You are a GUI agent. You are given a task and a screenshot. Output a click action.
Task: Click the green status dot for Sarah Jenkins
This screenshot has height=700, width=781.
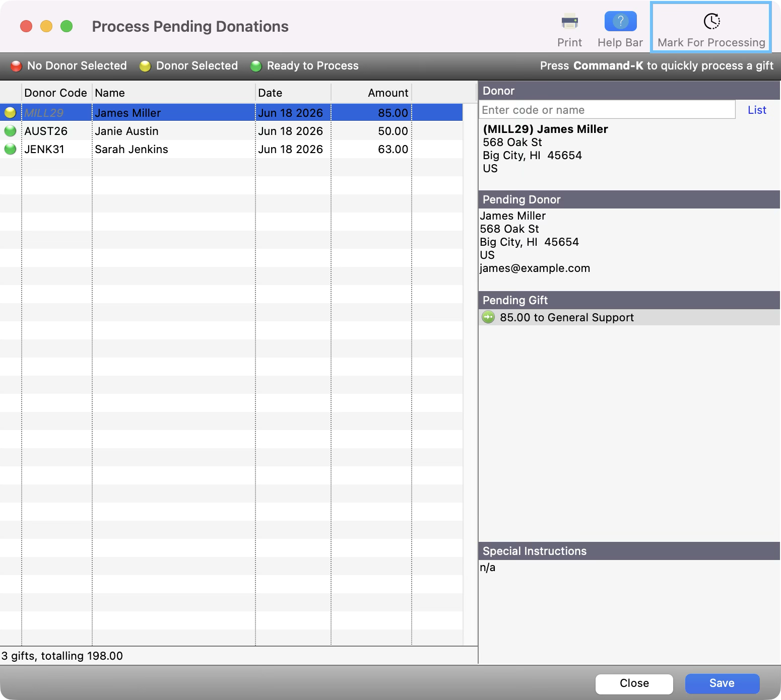[x=10, y=149]
